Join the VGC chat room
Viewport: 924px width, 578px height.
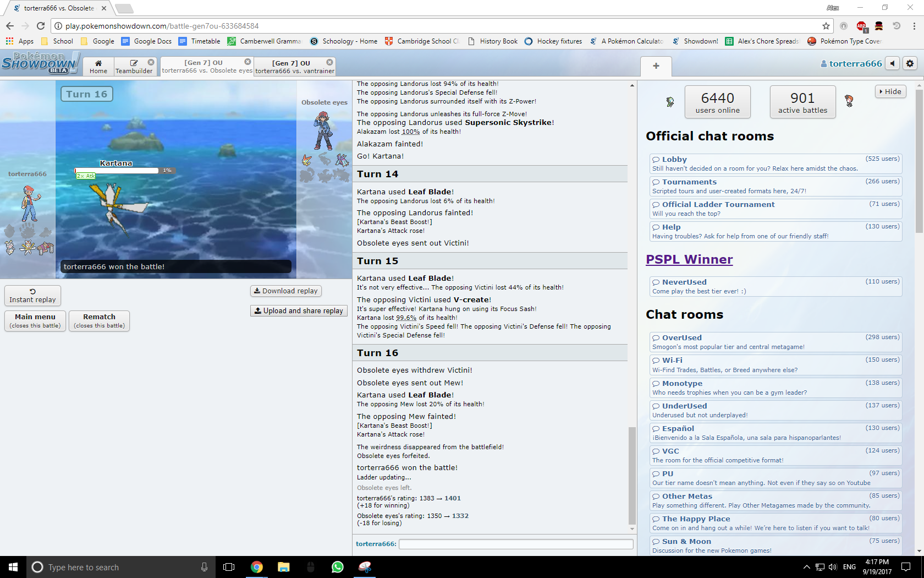(776, 455)
